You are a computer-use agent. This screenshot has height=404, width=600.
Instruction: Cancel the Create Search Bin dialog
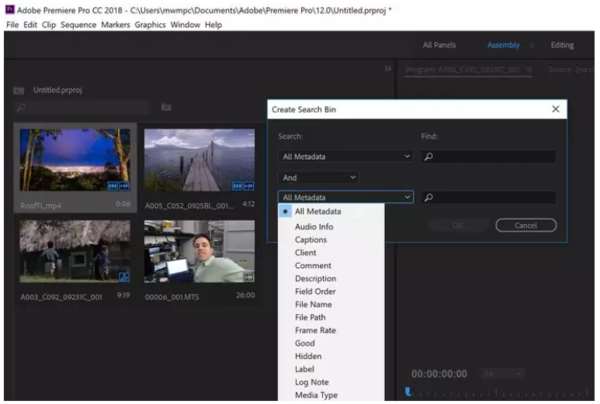tap(526, 225)
